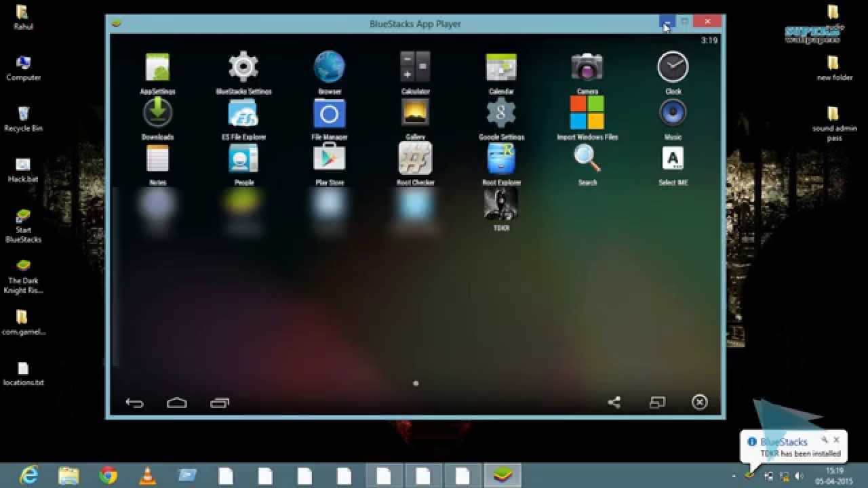Open BlueStacks Settings gear icon
This screenshot has height=488, width=868.
(243, 68)
